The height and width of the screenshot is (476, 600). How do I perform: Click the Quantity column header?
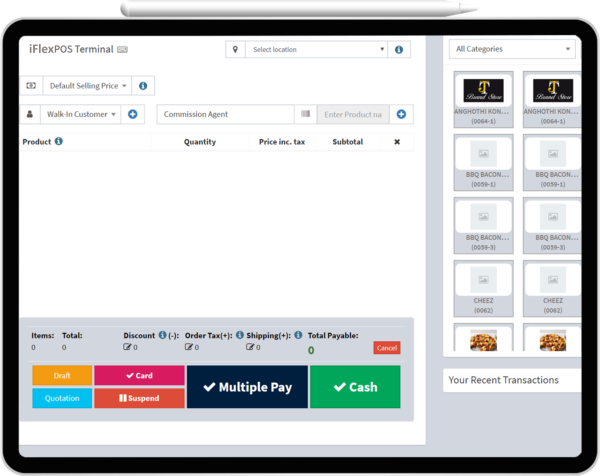click(x=200, y=142)
